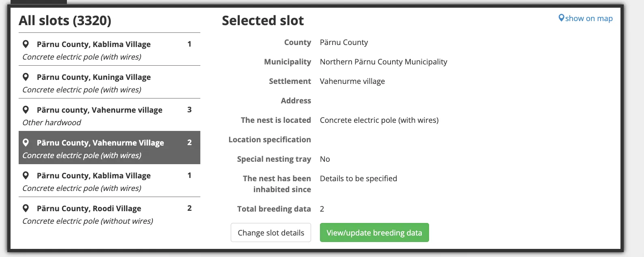Click the pin icon on the Other hardwood slot
644x257 pixels.
click(26, 110)
